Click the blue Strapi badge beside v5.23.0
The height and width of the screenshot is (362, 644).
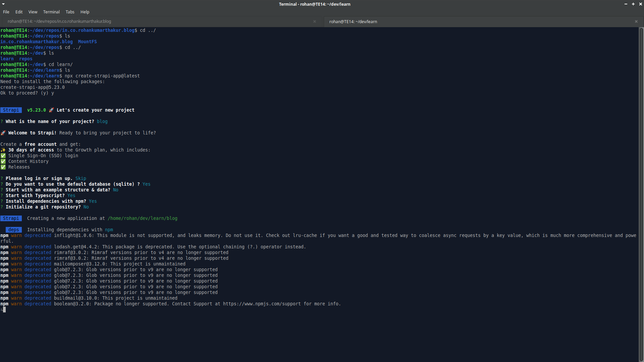[11, 110]
